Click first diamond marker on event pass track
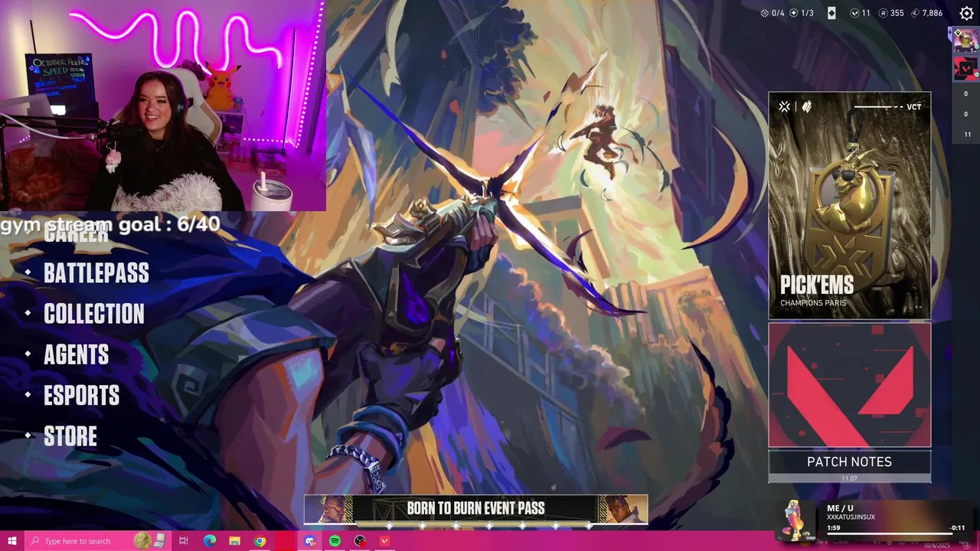The width and height of the screenshot is (980, 551). point(389,526)
